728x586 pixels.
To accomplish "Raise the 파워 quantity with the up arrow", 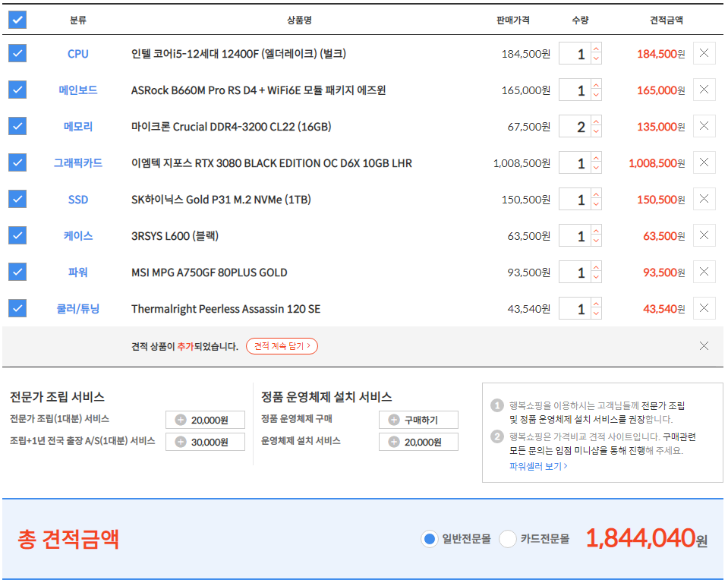I will (596, 267).
